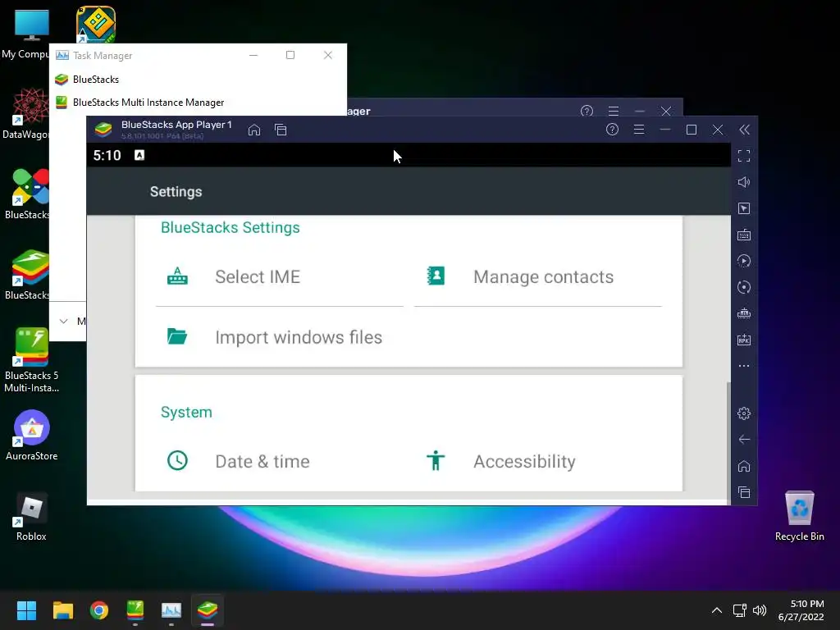Open Select IME setting
This screenshot has width=840, height=630.
[x=279, y=277]
